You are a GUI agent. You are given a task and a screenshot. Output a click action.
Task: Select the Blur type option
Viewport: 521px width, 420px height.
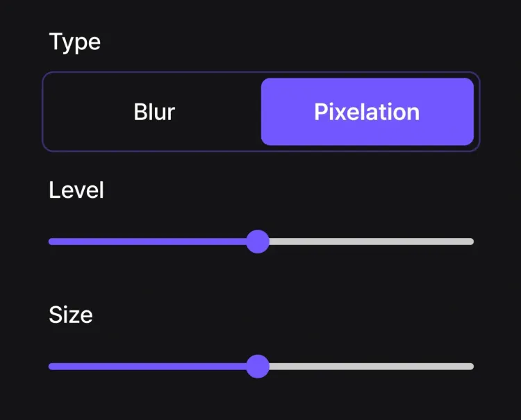[154, 112]
